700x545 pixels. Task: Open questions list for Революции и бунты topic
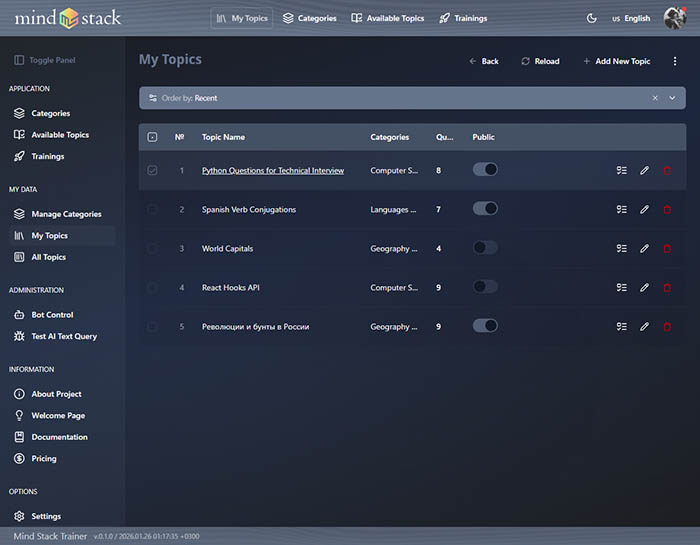click(x=621, y=327)
